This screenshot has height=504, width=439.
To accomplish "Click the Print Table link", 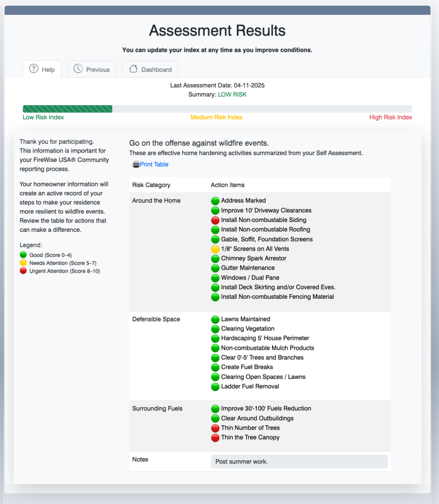I will point(154,164).
